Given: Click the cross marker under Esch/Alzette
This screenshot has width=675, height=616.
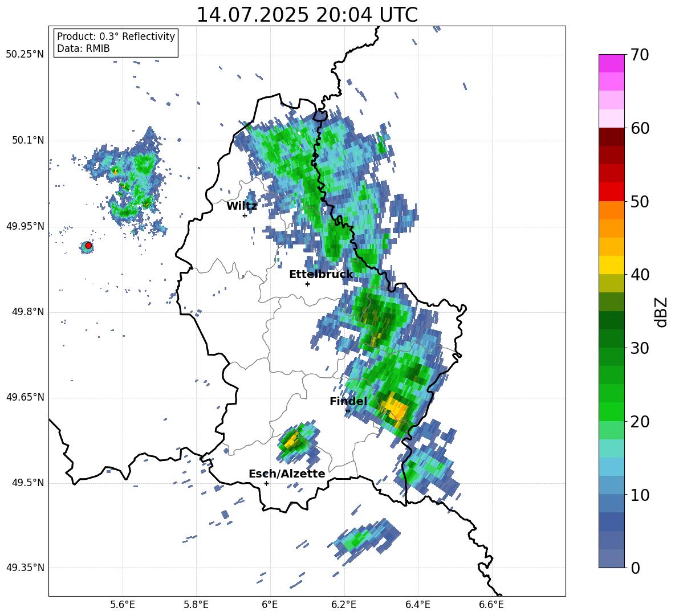Looking at the screenshot, I should [266, 483].
